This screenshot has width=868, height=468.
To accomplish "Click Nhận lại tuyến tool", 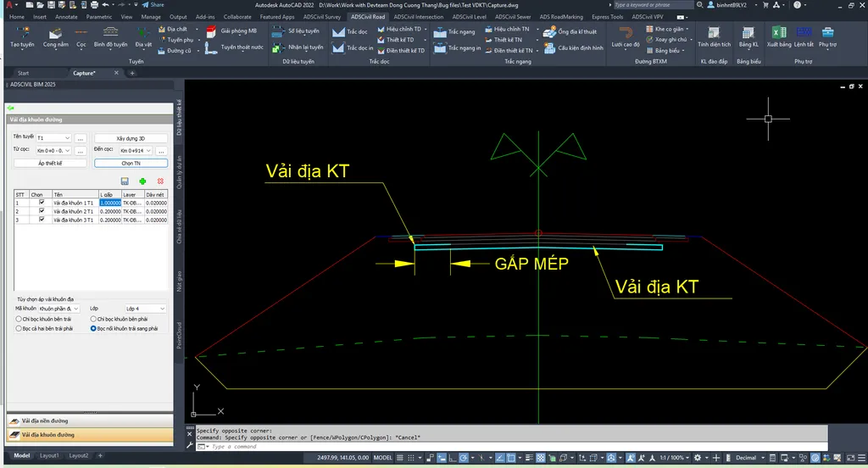I will (298, 47).
